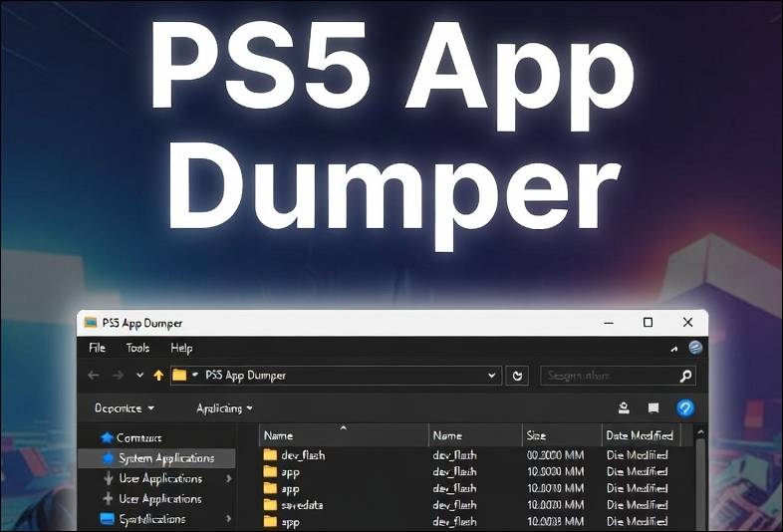
Task: Open the Tools menu
Action: coord(137,348)
